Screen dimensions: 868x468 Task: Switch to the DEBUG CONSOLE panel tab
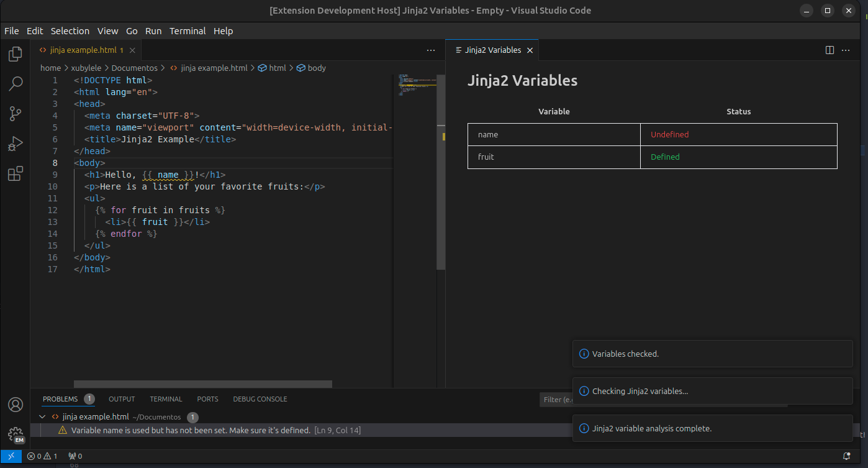tap(260, 399)
